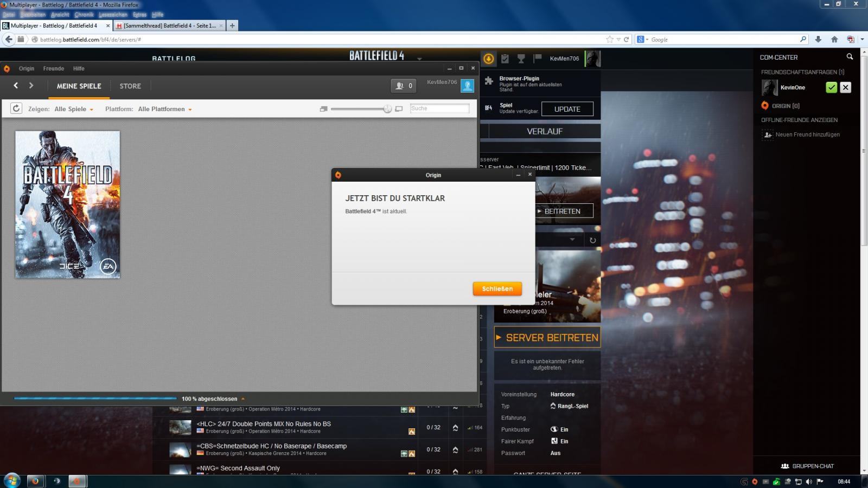Image resolution: width=868 pixels, height=488 pixels.
Task: Open the Hilfe menu in Origin
Action: pos(79,69)
